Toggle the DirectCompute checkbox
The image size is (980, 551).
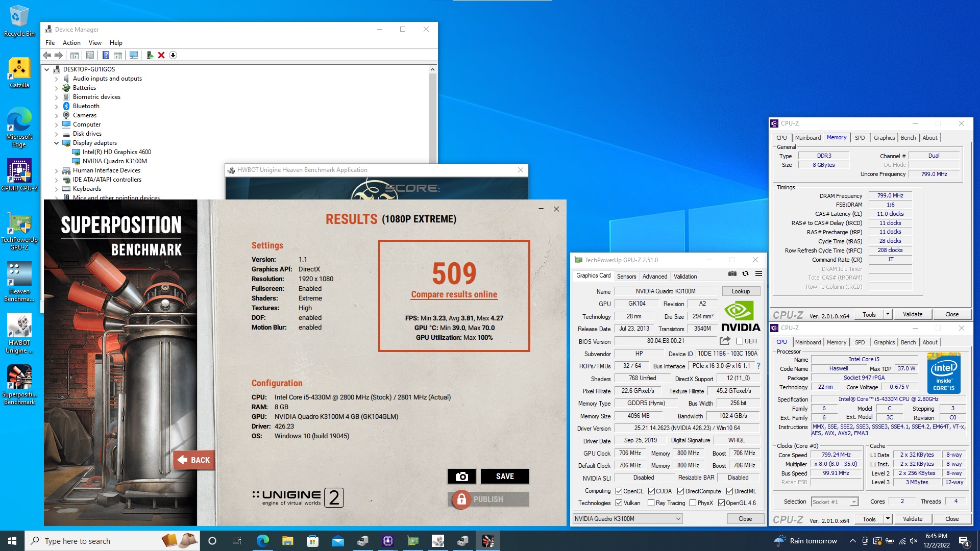[x=680, y=491]
